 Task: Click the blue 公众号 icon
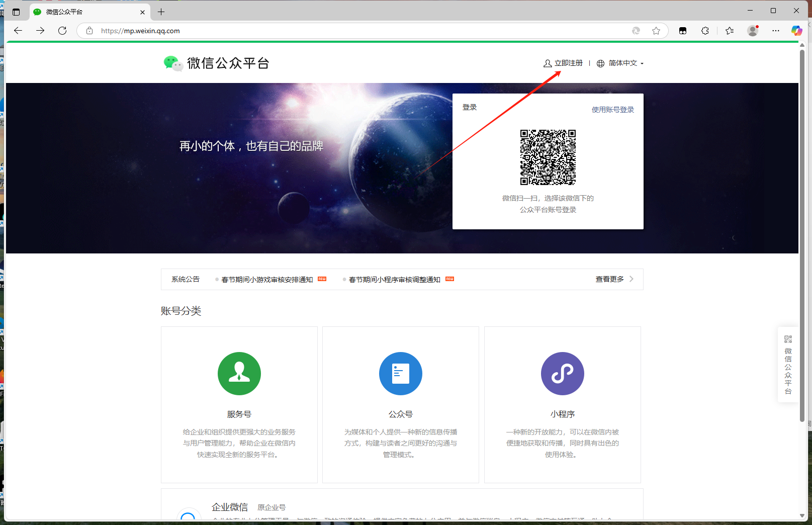pos(401,374)
